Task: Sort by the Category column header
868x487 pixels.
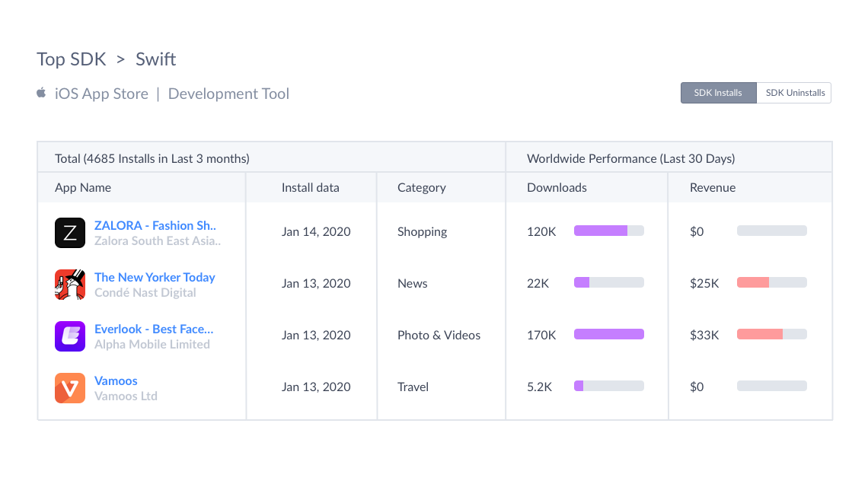Action: (x=421, y=187)
